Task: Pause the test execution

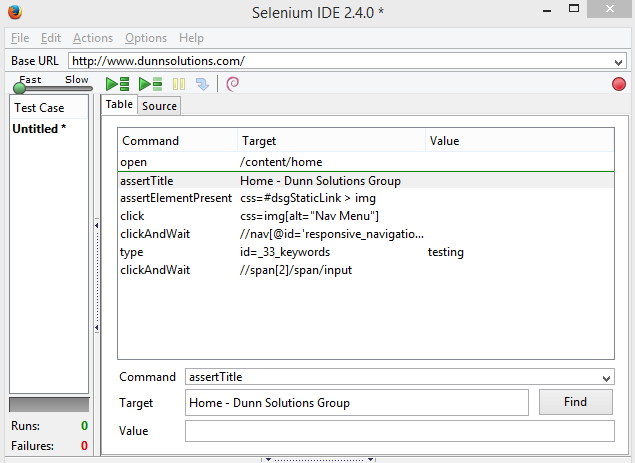Action: coord(179,84)
